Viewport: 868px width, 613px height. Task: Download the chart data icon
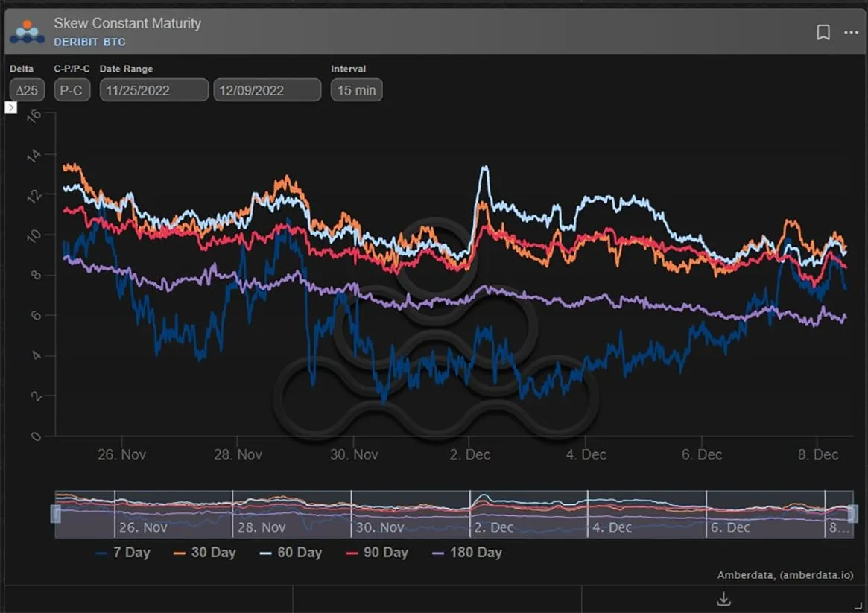tap(723, 599)
